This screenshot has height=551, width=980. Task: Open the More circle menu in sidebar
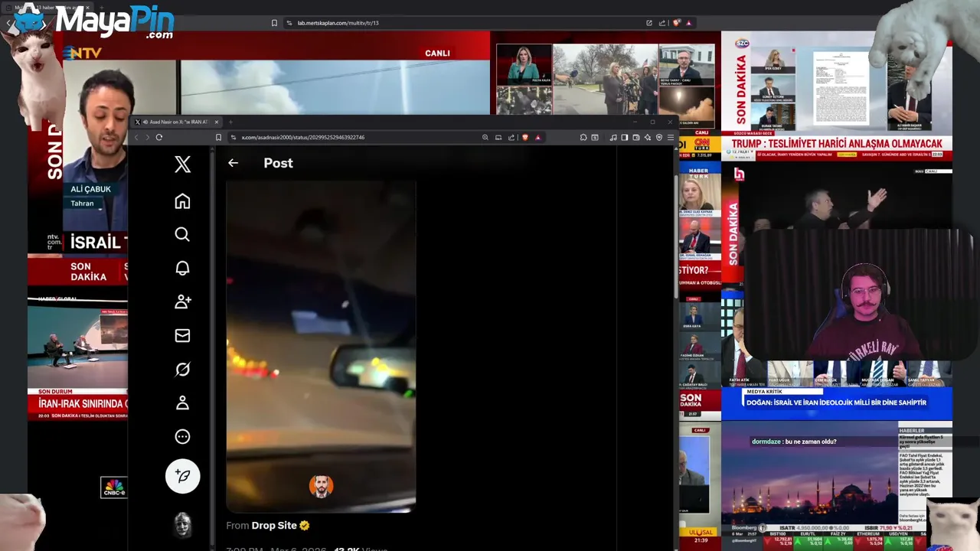(x=182, y=436)
